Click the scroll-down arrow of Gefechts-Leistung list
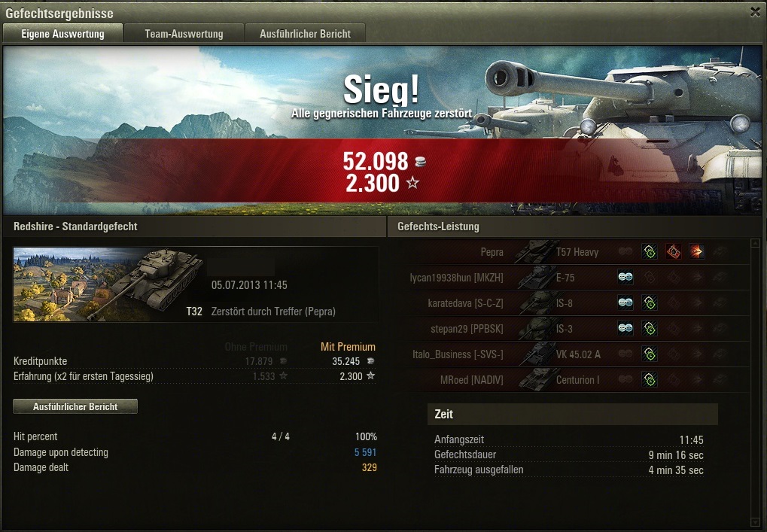This screenshot has width=767, height=532. pyautogui.click(x=756, y=522)
